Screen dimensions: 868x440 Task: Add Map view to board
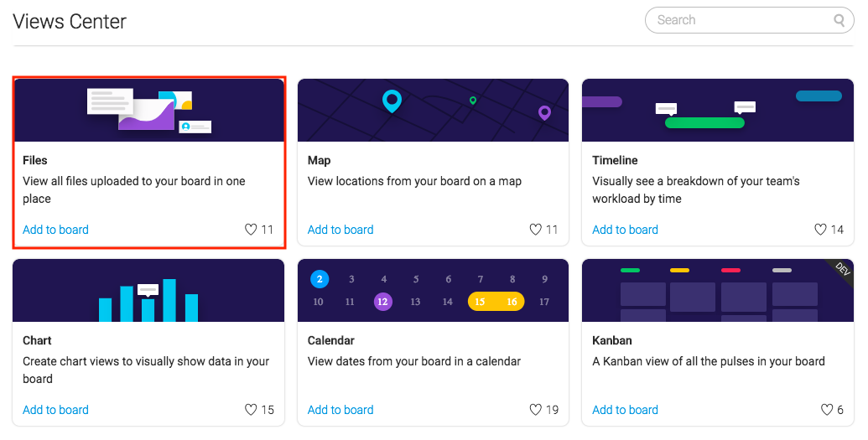coord(340,230)
